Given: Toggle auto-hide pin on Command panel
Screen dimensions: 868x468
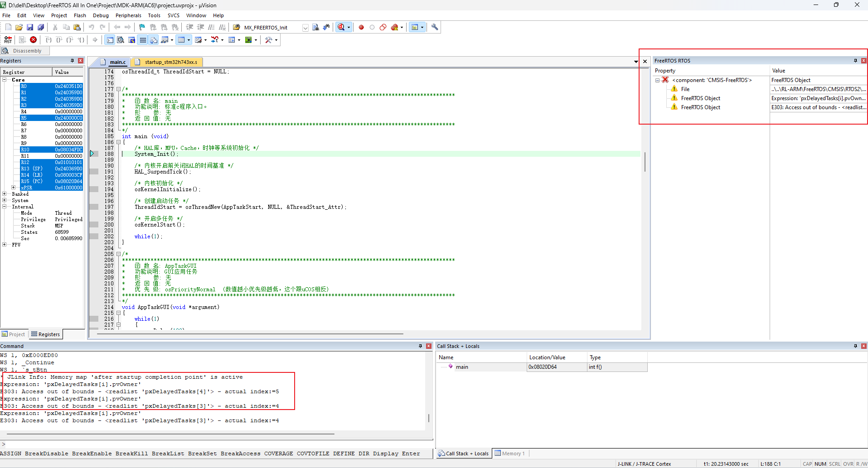Looking at the screenshot, I should (x=420, y=346).
